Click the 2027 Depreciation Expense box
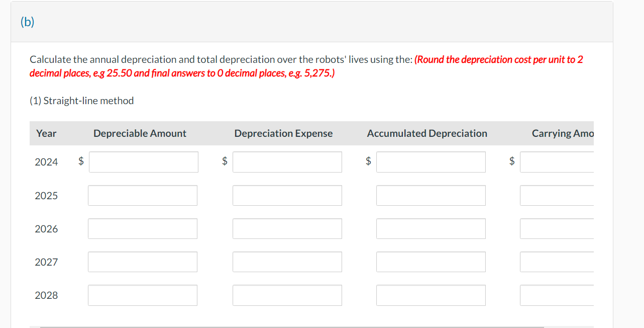The image size is (644, 328). (287, 262)
